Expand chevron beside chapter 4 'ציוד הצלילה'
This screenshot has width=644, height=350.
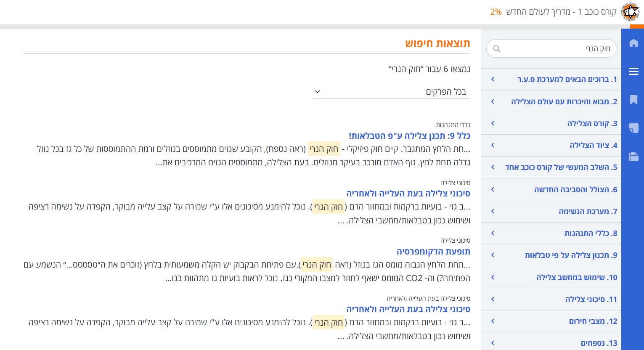493,146
